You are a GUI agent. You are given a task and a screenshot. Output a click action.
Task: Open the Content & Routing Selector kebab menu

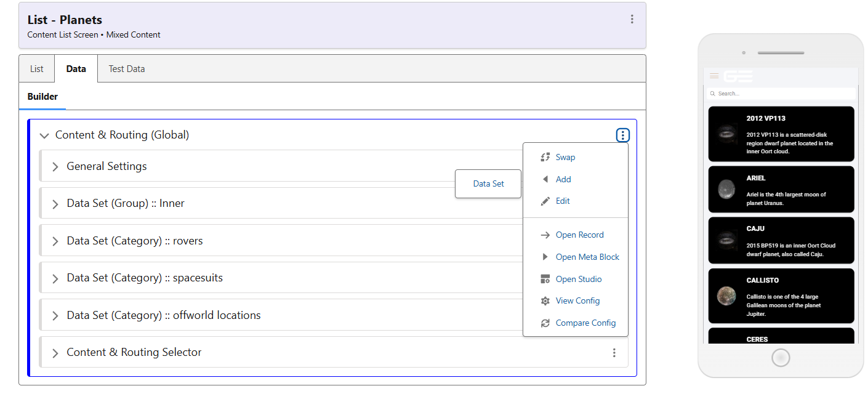614,353
